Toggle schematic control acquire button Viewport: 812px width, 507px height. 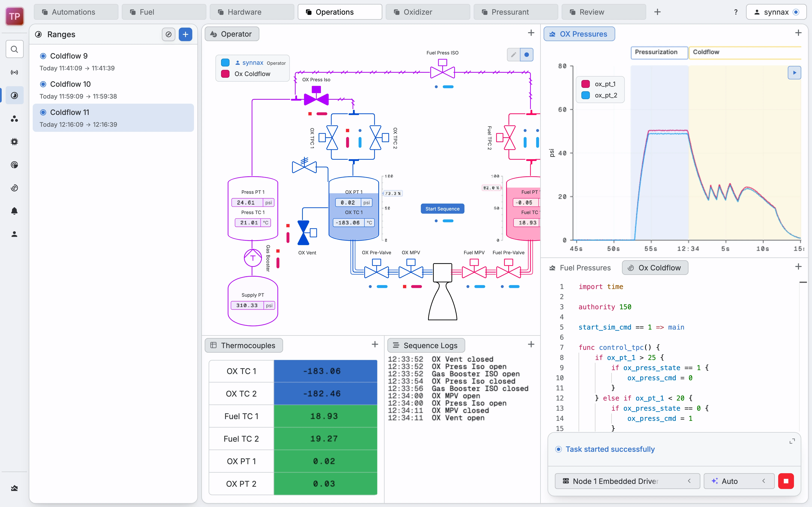tap(526, 55)
